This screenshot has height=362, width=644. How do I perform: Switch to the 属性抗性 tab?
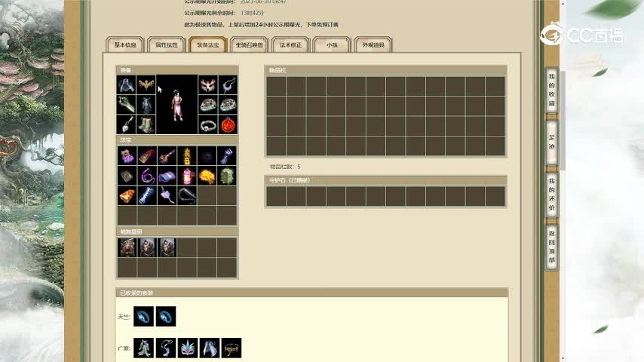167,44
